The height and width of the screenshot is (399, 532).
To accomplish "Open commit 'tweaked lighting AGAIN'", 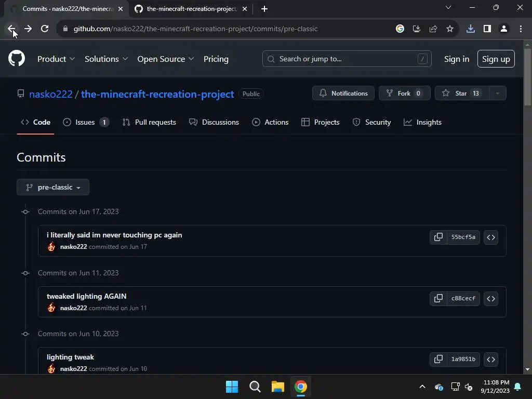I will (x=87, y=296).
